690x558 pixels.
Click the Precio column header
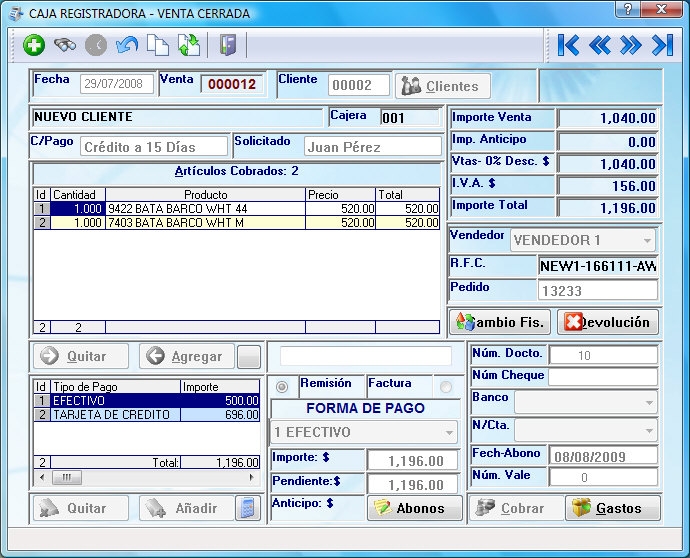[340, 195]
